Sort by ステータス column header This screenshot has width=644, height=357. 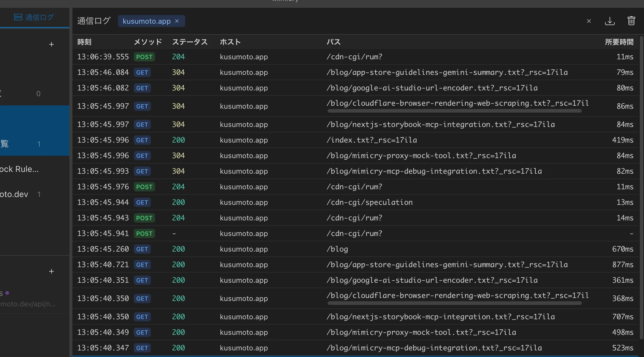[190, 42]
